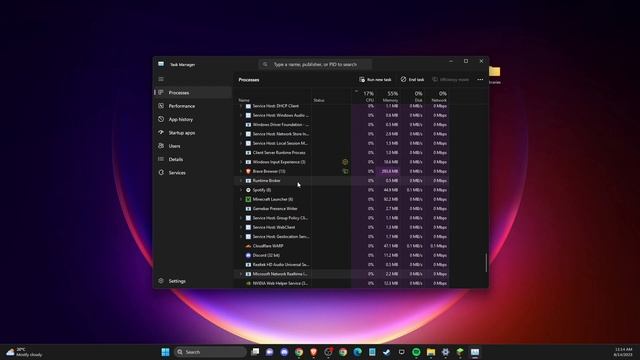Viewport: 640px width, 360px height.
Task: Open the Brave taskbar icon
Action: [313, 352]
